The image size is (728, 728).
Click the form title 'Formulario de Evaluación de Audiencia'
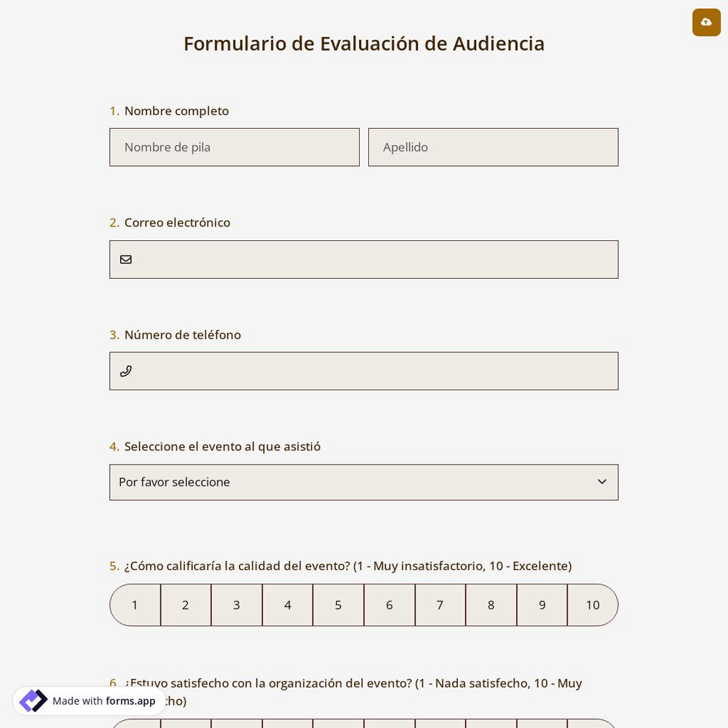coord(364,44)
